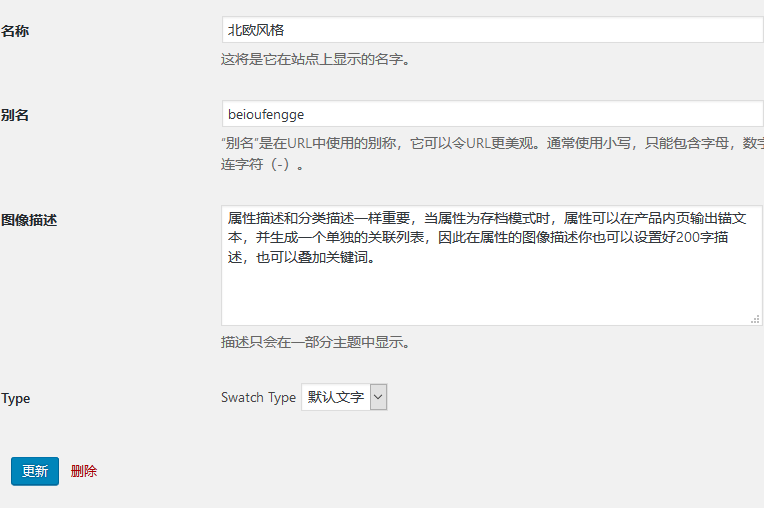This screenshot has width=764, height=508.
Task: Click the 别名 field label
Action: pyautogui.click(x=15, y=115)
